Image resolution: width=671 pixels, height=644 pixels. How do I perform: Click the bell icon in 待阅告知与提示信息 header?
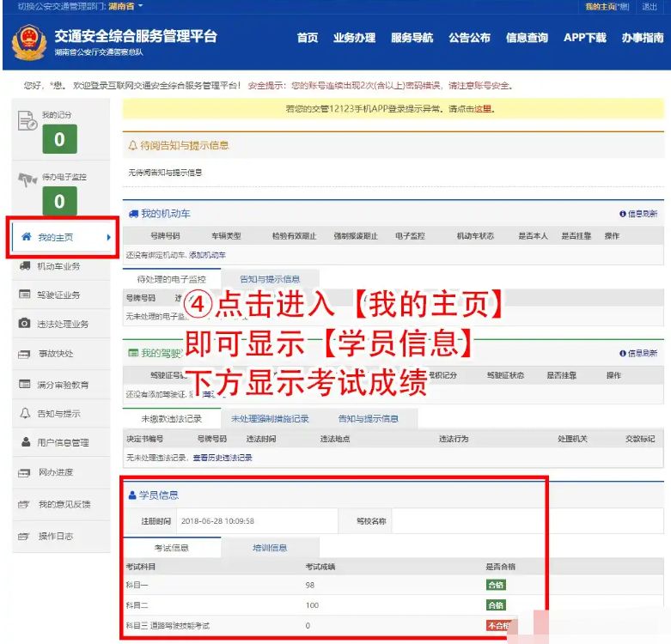(132, 145)
